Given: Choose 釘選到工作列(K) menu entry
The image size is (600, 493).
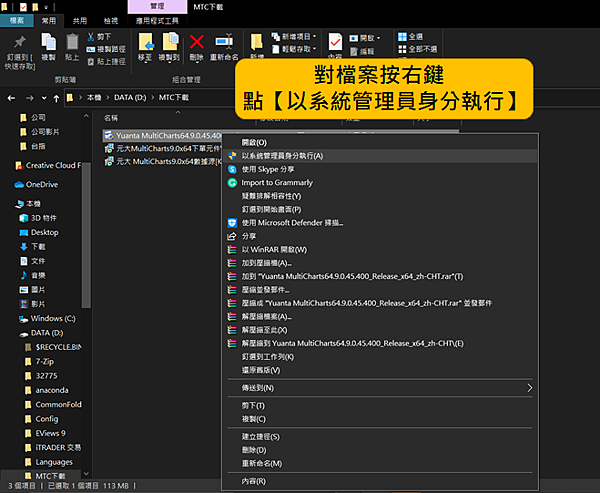Looking at the screenshot, I should point(380,357).
